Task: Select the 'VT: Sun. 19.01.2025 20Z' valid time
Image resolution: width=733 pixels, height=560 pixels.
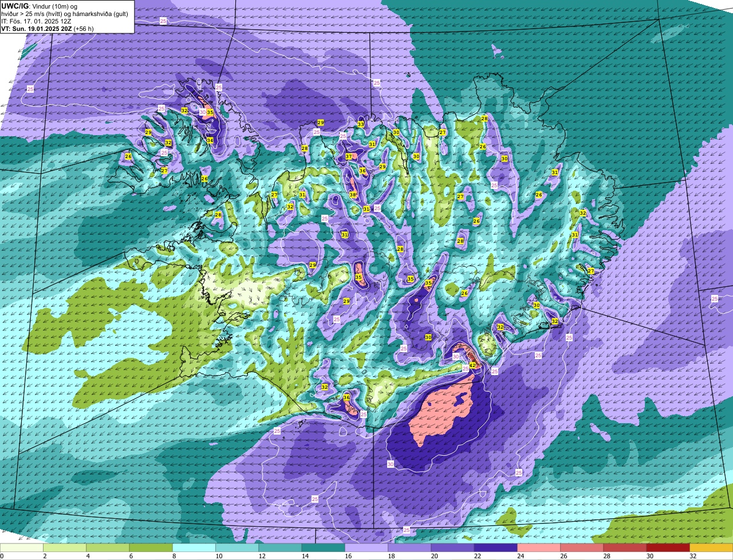Action: click(37, 28)
